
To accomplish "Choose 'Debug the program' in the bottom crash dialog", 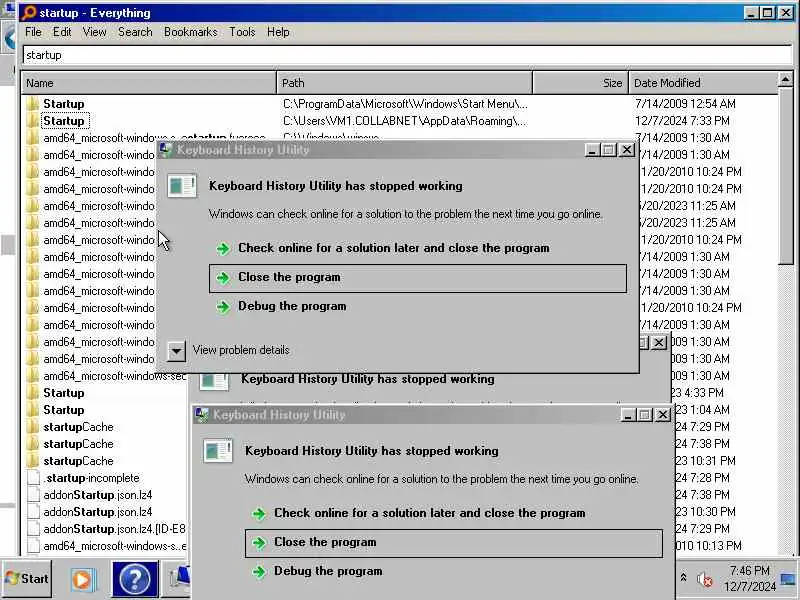I will click(328, 571).
